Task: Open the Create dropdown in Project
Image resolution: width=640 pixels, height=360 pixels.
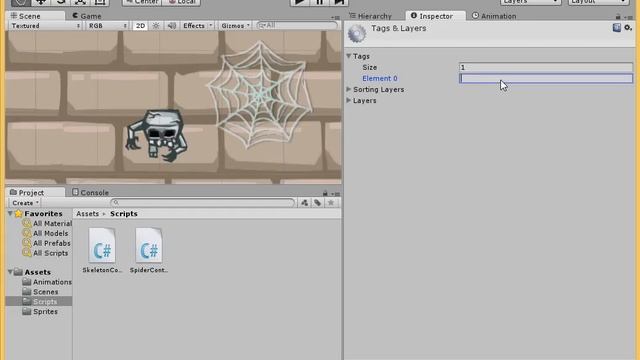Action: (x=25, y=203)
